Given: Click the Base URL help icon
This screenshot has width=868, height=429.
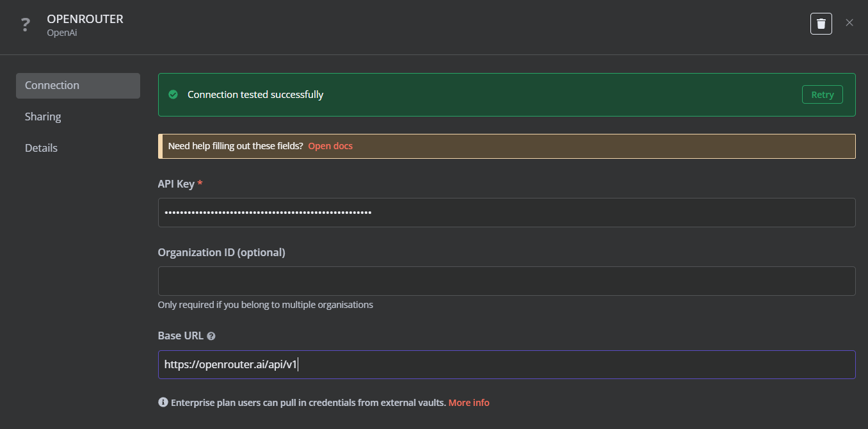Looking at the screenshot, I should [211, 336].
